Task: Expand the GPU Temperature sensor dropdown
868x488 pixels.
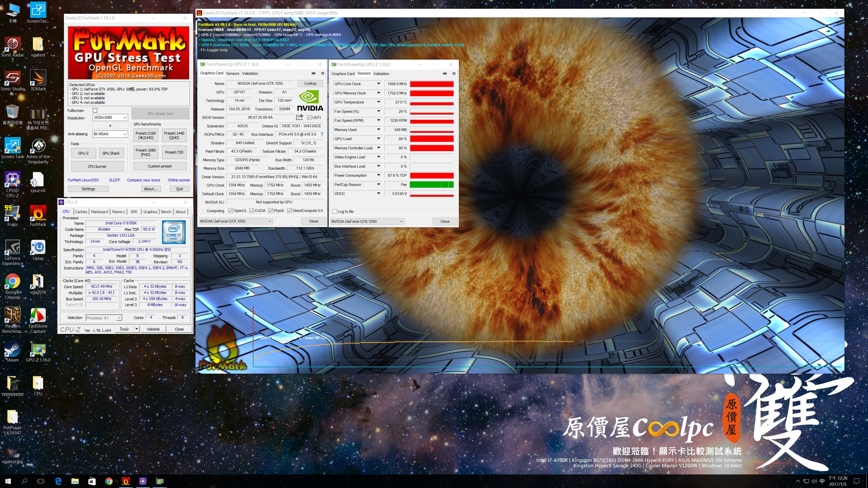Action: 378,102
